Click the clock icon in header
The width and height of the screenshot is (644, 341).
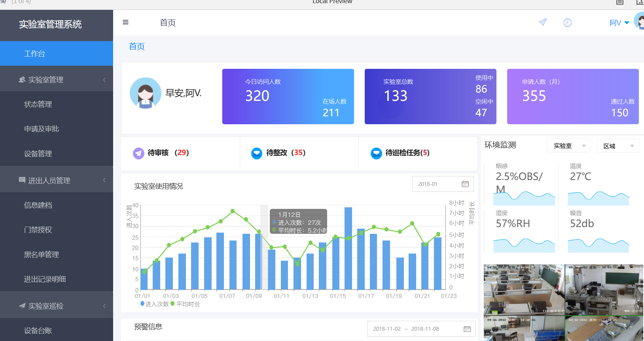567,23
